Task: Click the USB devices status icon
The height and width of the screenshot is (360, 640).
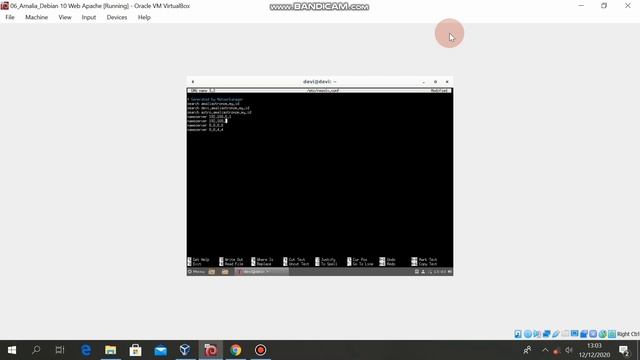Action: 556,334
